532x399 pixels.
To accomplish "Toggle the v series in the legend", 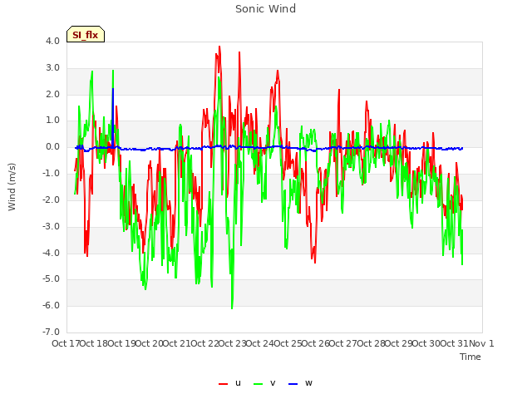I will pos(264,383).
